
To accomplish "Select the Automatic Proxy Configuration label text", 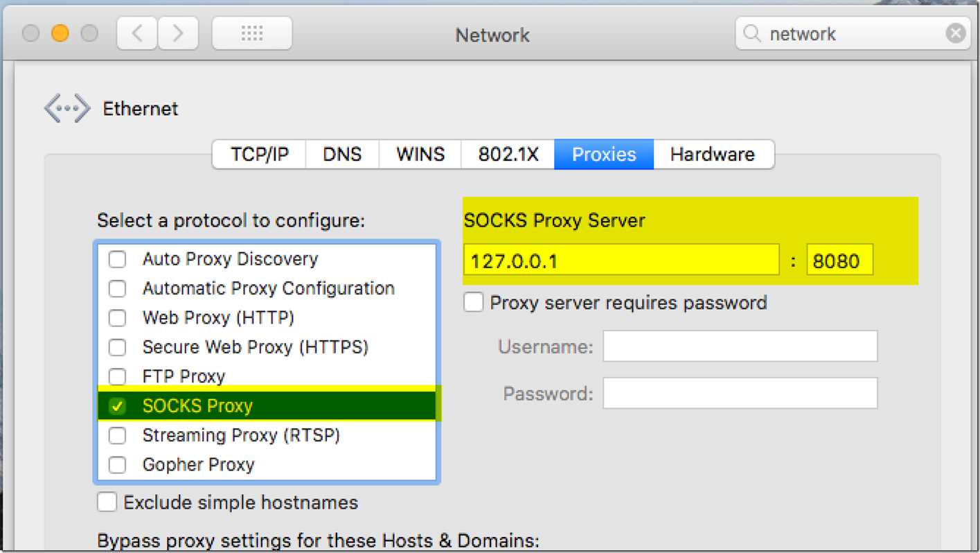I will [x=269, y=288].
